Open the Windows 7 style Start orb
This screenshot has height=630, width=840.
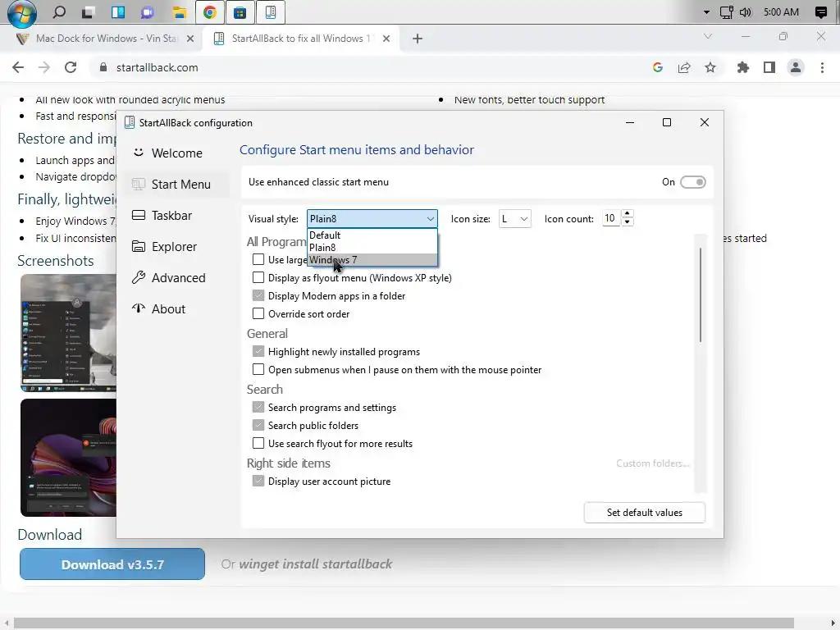21,13
